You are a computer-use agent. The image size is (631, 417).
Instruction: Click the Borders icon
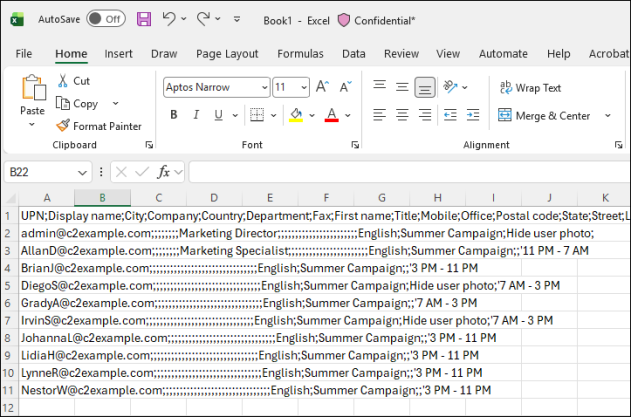click(257, 115)
